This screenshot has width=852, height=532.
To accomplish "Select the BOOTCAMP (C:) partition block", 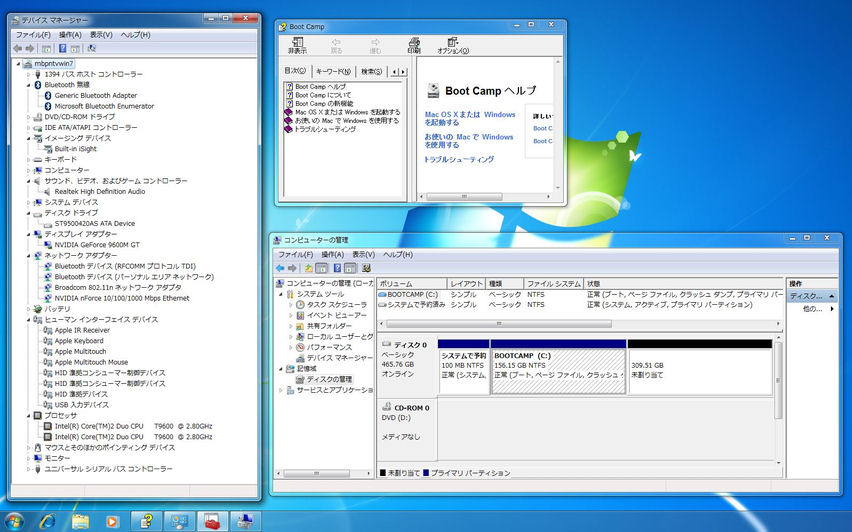I will [x=558, y=366].
